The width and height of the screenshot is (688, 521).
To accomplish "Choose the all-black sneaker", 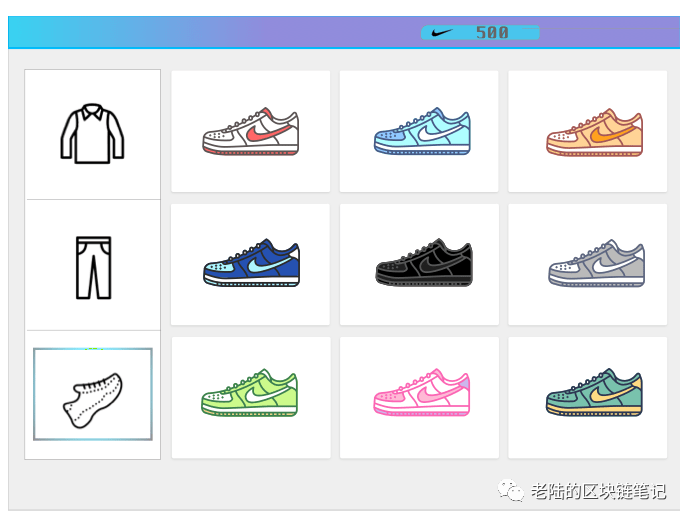I will 424,262.
